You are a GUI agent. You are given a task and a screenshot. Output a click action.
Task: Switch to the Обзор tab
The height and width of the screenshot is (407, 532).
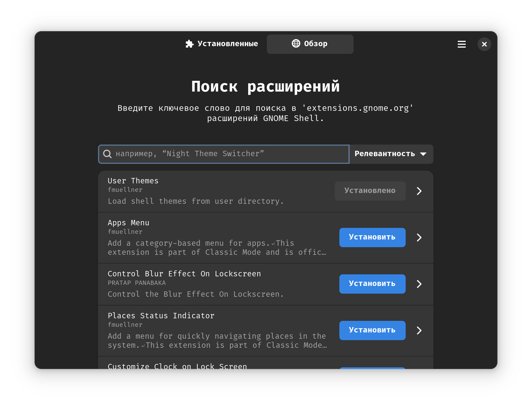pyautogui.click(x=310, y=44)
